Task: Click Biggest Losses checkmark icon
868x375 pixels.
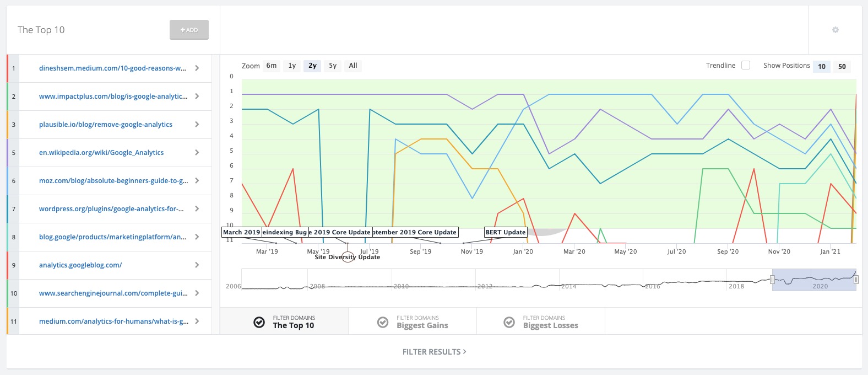Action: [x=509, y=322]
